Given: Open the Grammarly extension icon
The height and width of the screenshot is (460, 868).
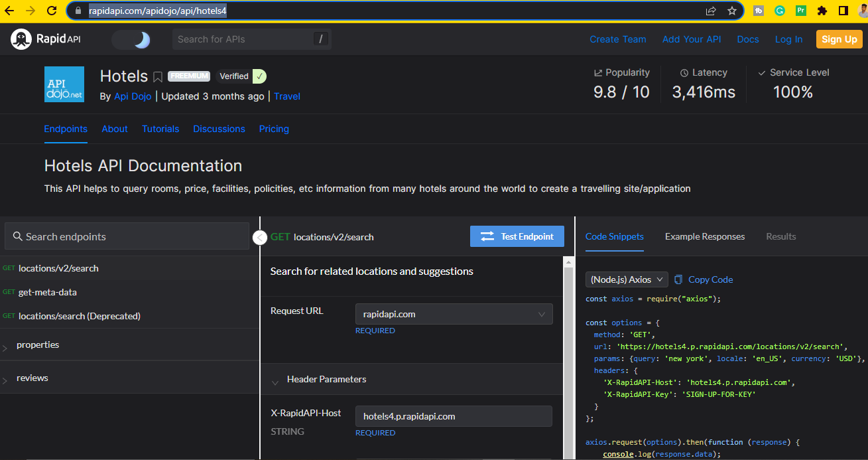Looking at the screenshot, I should click(780, 11).
